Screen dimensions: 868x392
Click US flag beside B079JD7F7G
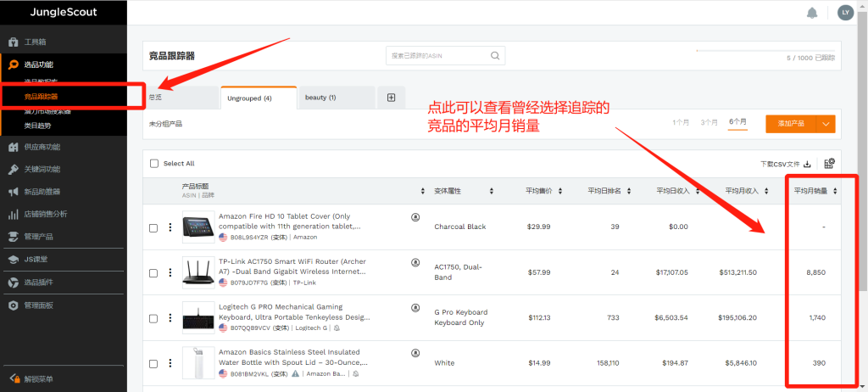(x=223, y=283)
